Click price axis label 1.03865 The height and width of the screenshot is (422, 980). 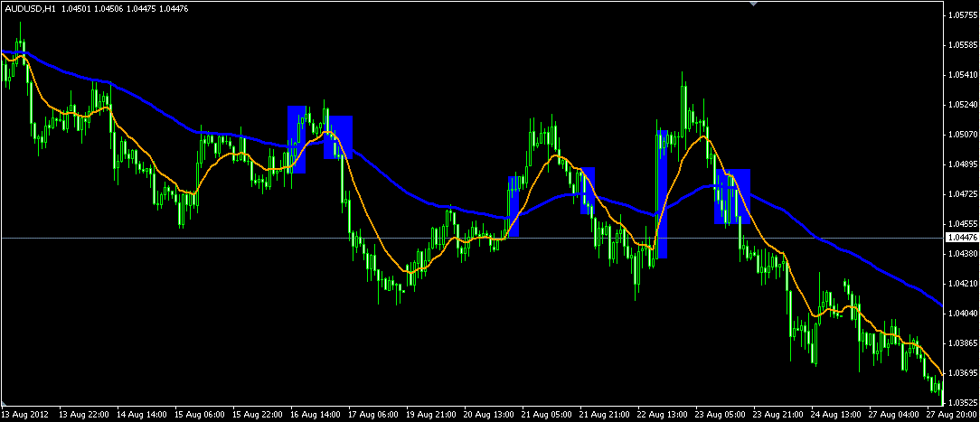pos(963,343)
